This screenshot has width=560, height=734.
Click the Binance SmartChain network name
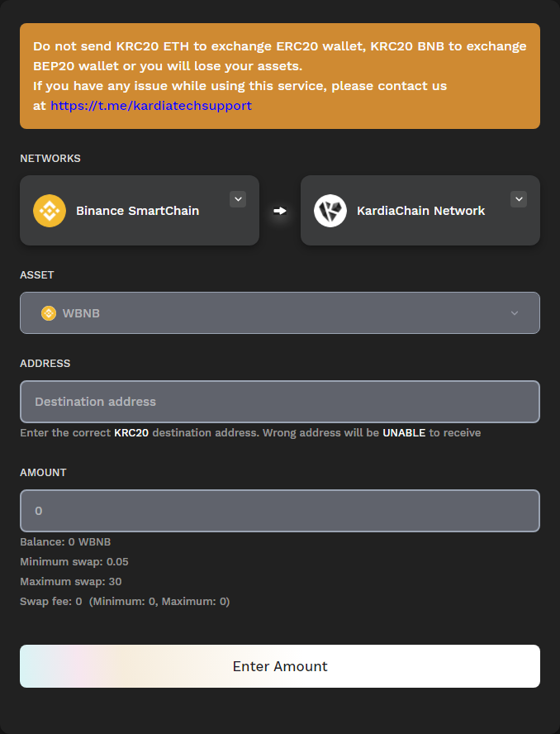138,211
